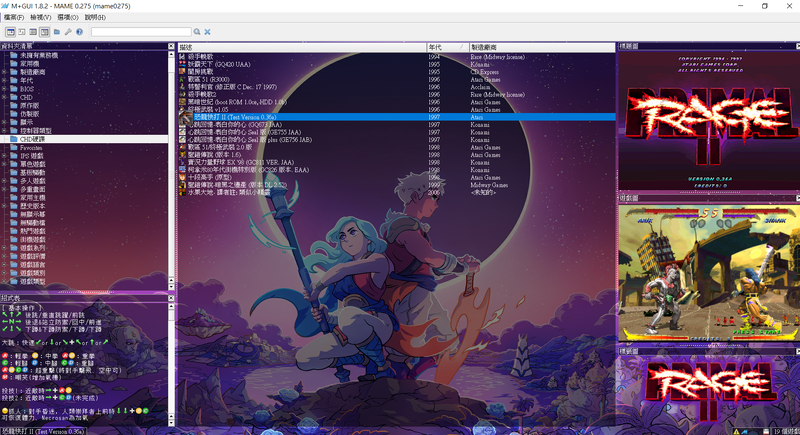Click status bar game name text
Screen dimensions: 800x435
coord(43,431)
